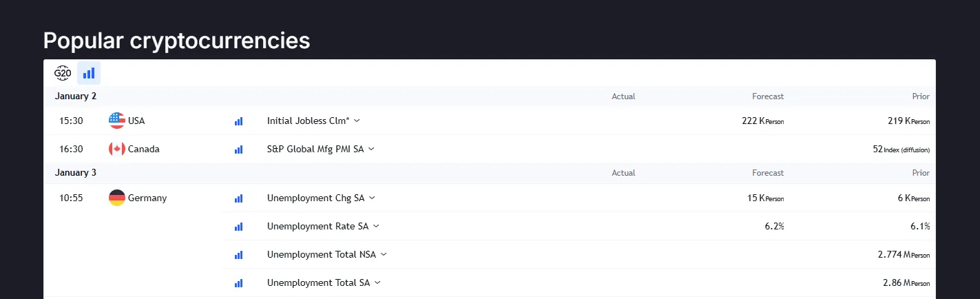The image size is (980, 299).
Task: Click importance icon for Unemployment Total NSA
Action: tap(239, 254)
